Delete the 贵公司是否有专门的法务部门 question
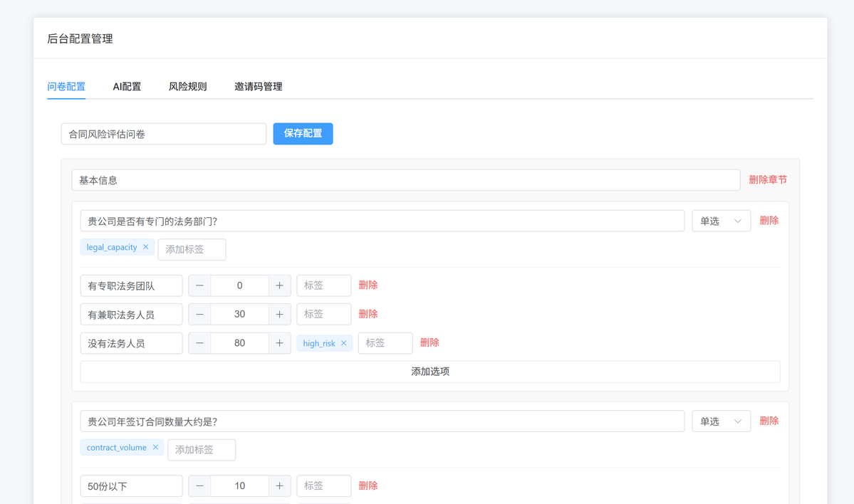 769,221
